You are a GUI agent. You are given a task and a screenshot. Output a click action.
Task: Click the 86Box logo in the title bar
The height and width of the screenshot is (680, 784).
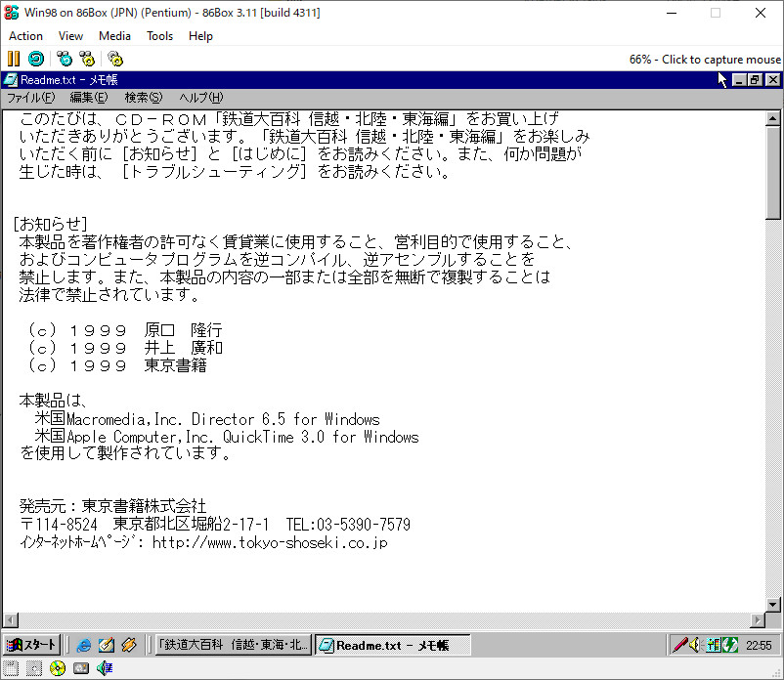click(11, 13)
